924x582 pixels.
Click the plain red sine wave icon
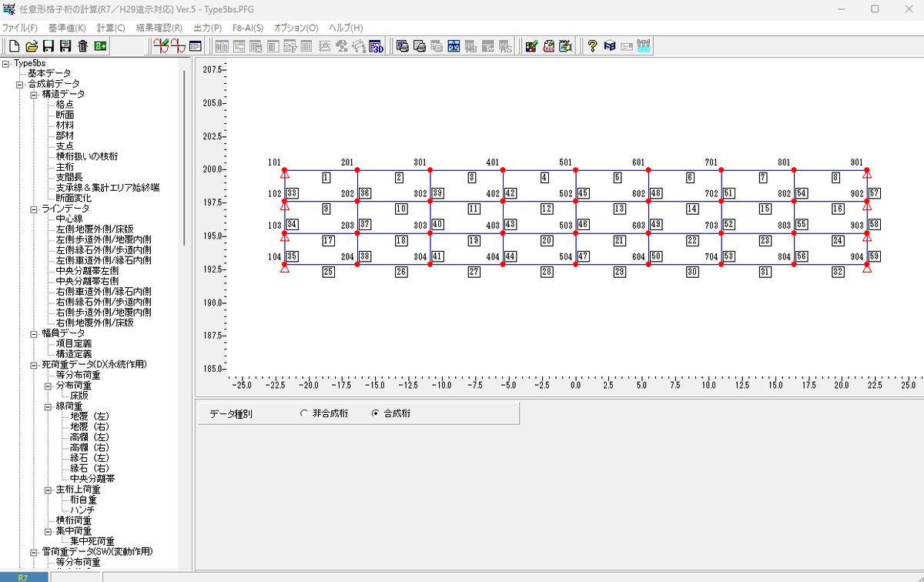click(178, 46)
